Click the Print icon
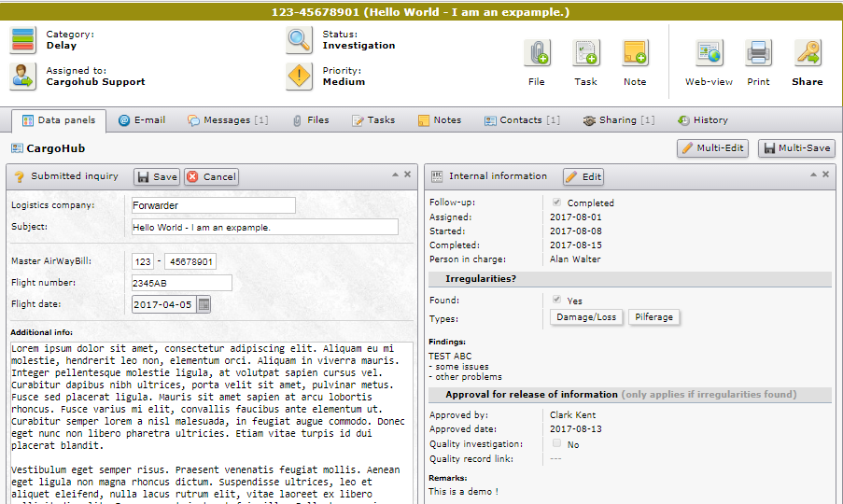This screenshot has width=843, height=504. point(758,53)
